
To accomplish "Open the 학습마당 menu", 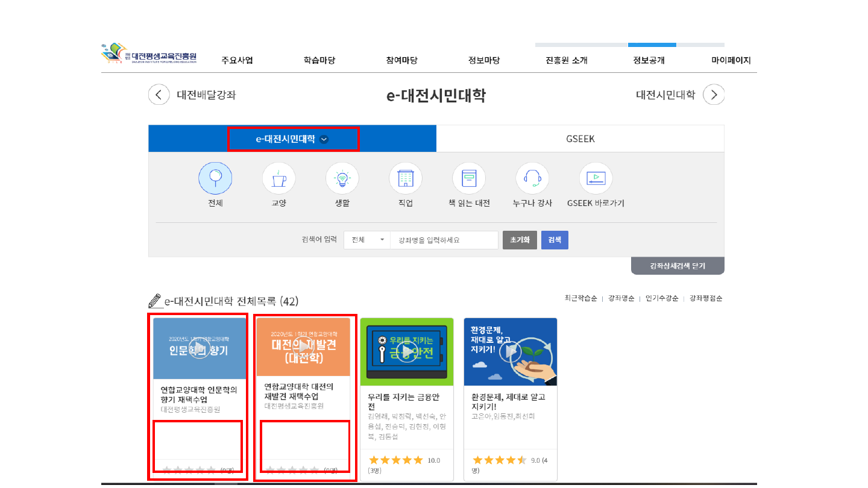I will coord(319,60).
